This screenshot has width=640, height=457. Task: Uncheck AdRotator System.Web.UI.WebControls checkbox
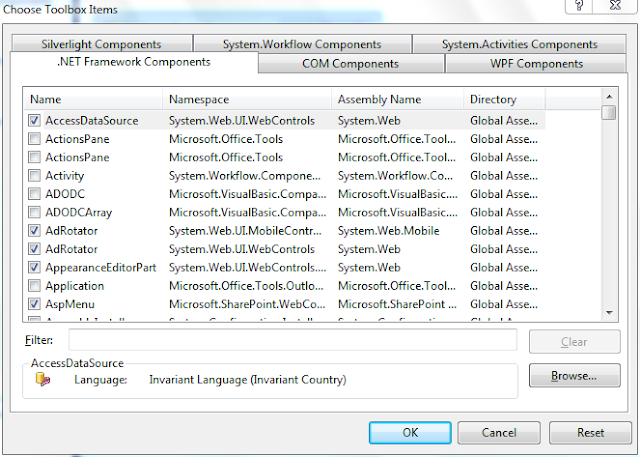pyautogui.click(x=34, y=249)
